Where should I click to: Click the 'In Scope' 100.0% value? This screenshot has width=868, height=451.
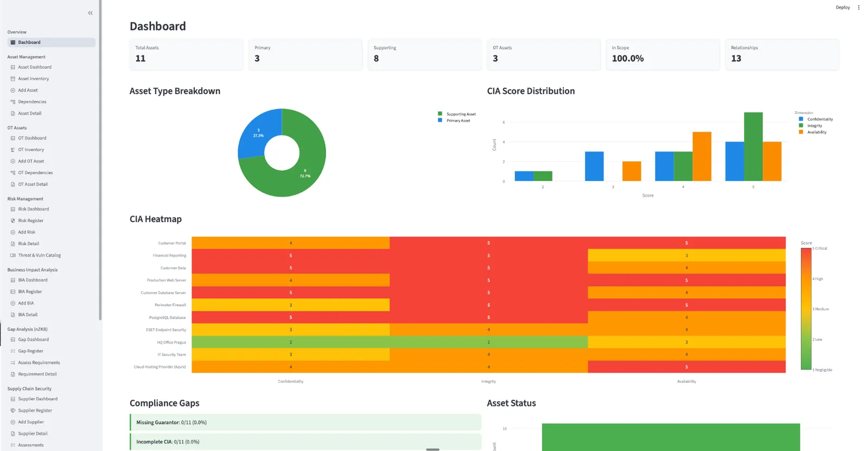(628, 59)
